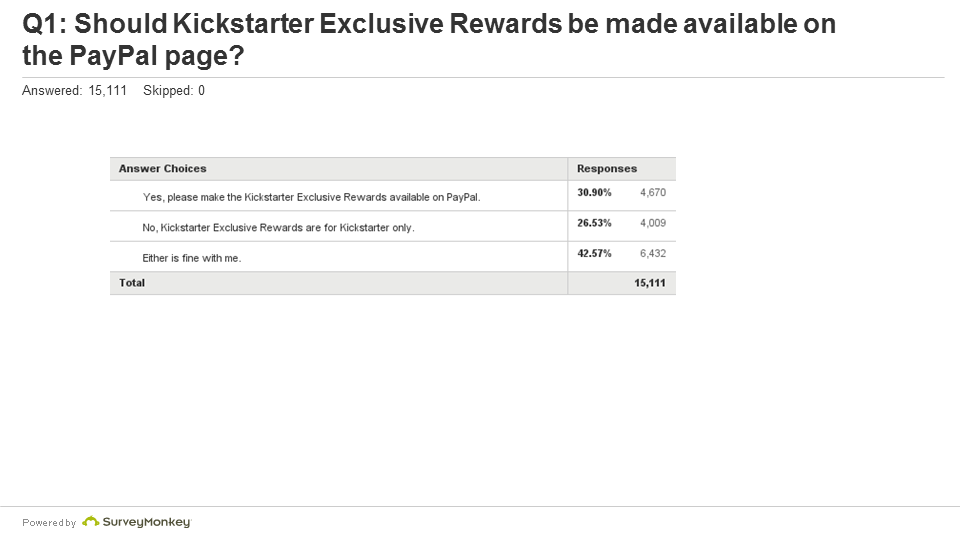Click the Q1 survey question title
Viewport: 960px width, 540px height.
(429, 25)
